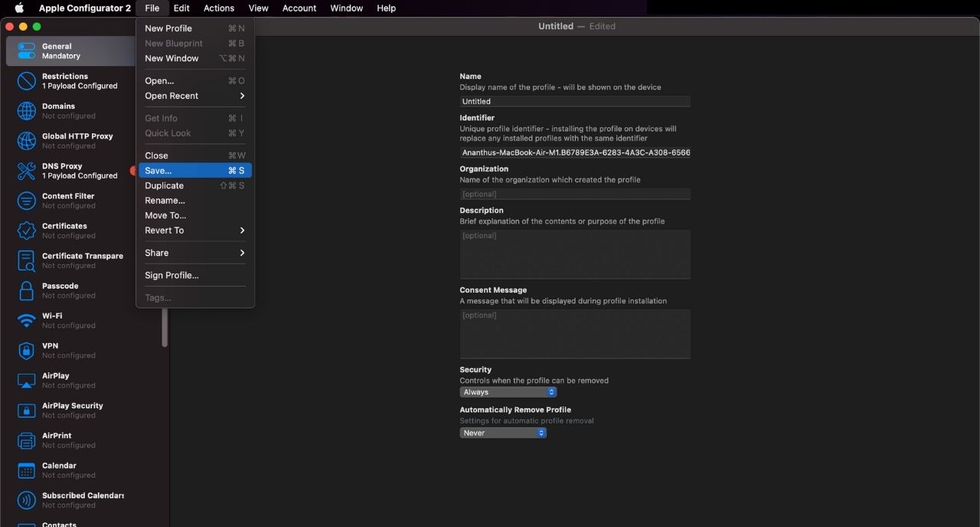Expand the Share submenu
The width and height of the screenshot is (980, 527).
pos(195,253)
